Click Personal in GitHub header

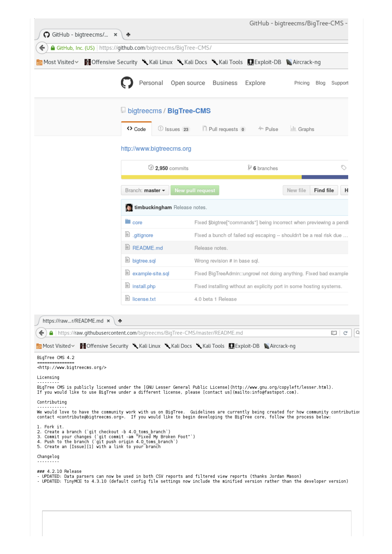151,83
